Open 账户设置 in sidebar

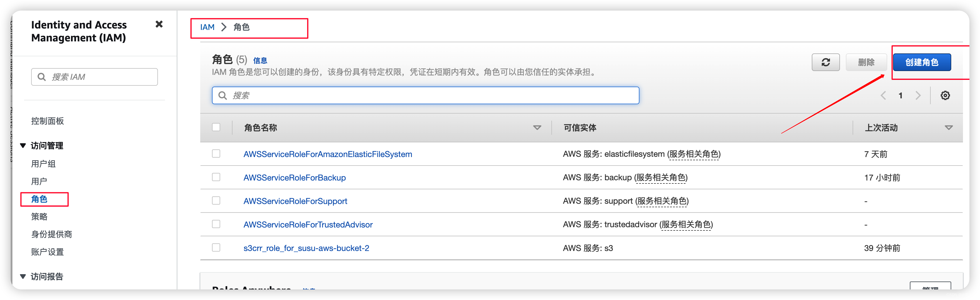point(48,252)
